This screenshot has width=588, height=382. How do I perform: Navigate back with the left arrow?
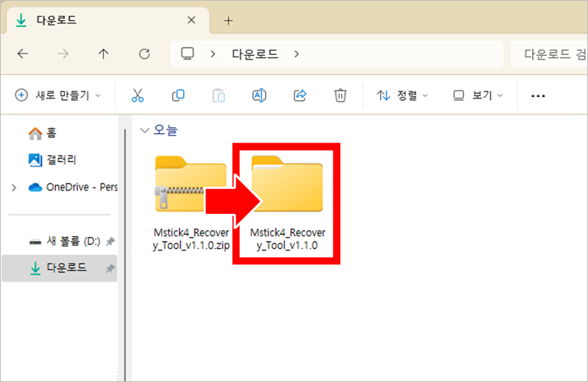[23, 54]
